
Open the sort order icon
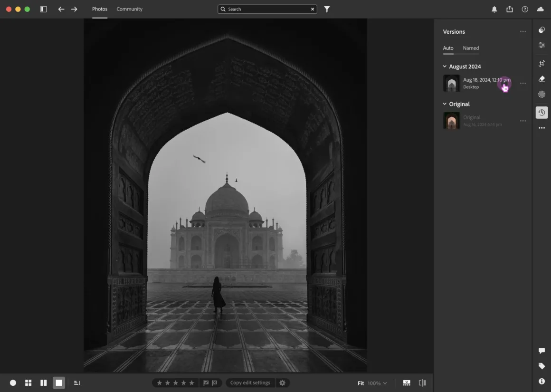(77, 383)
